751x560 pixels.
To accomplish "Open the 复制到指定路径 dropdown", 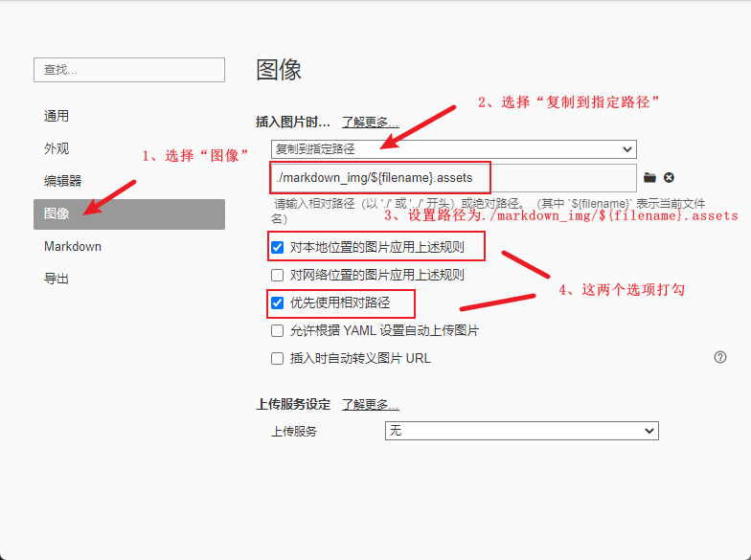I will [x=454, y=149].
